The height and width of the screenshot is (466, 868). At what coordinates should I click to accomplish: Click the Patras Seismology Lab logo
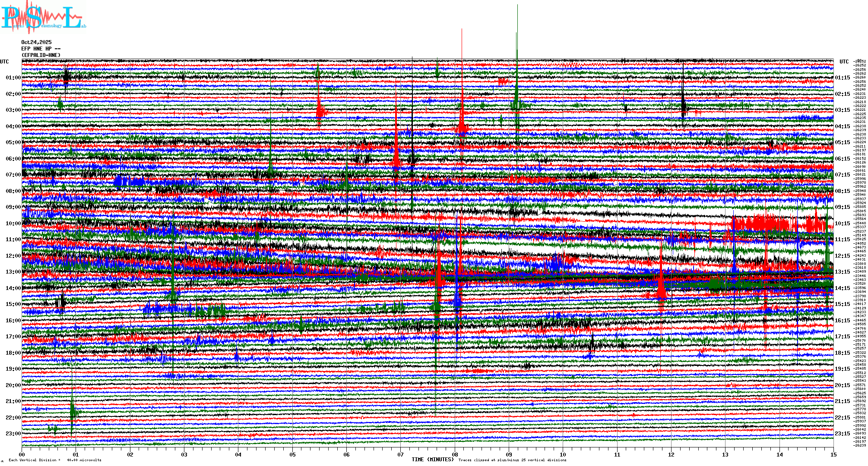click(43, 17)
